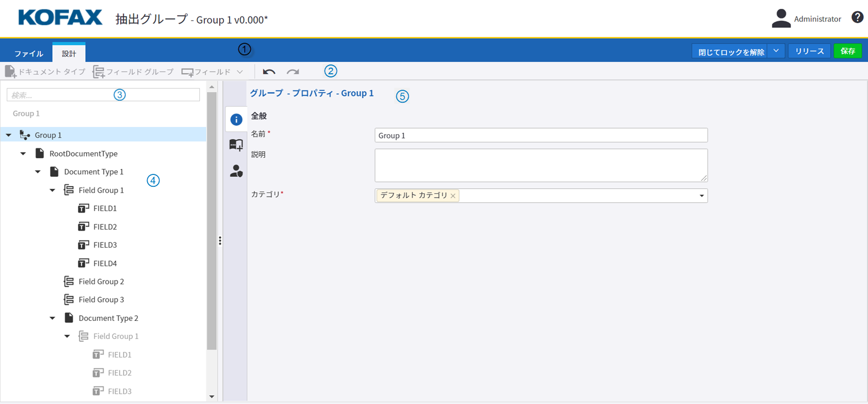
Task: Click the リリース button
Action: point(809,51)
